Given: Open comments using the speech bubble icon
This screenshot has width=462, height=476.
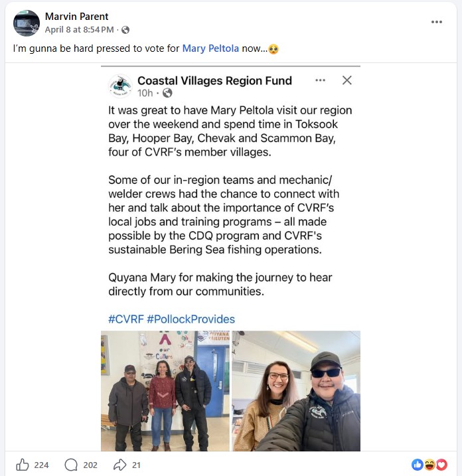Looking at the screenshot, I should (71, 465).
